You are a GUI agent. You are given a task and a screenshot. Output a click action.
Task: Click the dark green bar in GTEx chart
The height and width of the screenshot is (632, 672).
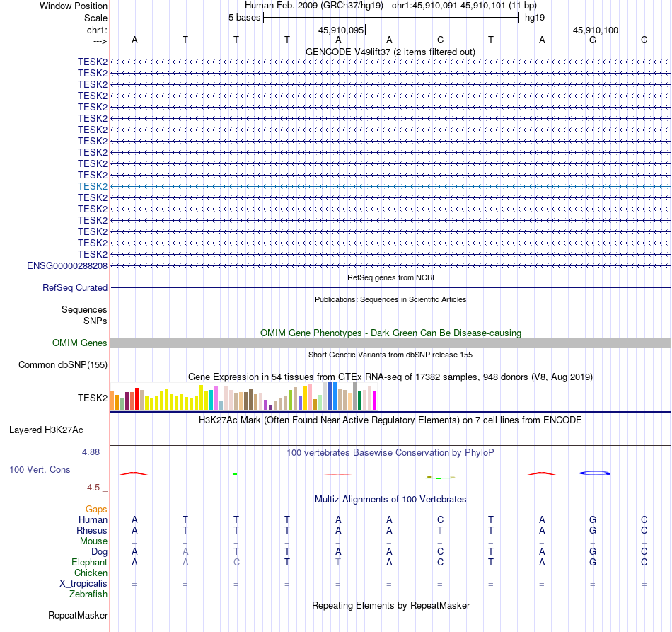coord(359,401)
